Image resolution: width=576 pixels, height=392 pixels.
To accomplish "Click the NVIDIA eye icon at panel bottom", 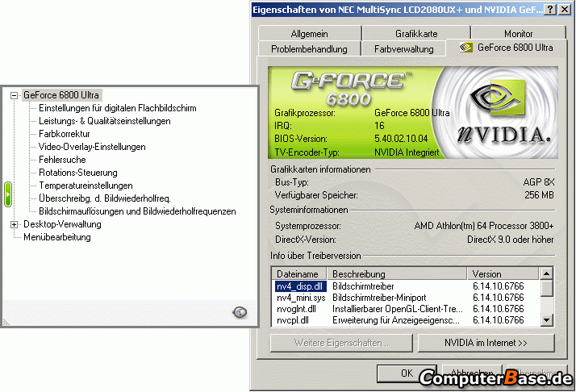I will coord(240,312).
